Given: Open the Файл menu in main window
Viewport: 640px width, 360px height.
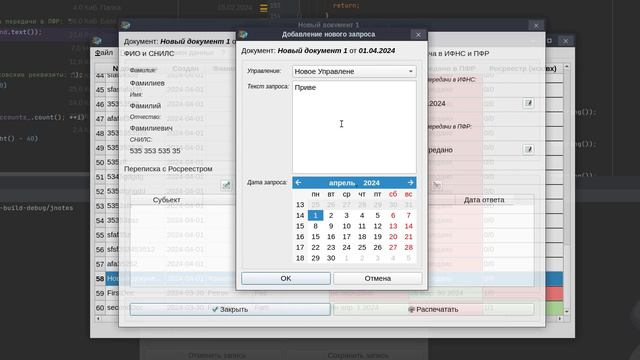Looking at the screenshot, I should [104, 53].
